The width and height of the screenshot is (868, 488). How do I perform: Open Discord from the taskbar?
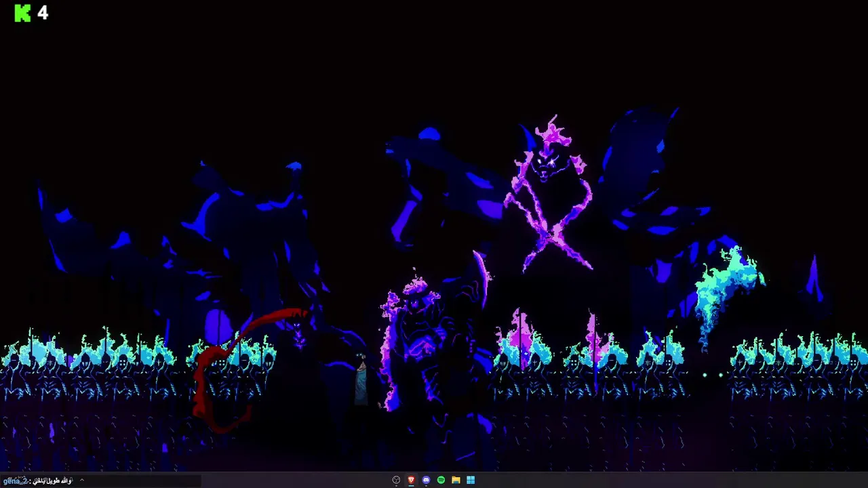point(426,480)
